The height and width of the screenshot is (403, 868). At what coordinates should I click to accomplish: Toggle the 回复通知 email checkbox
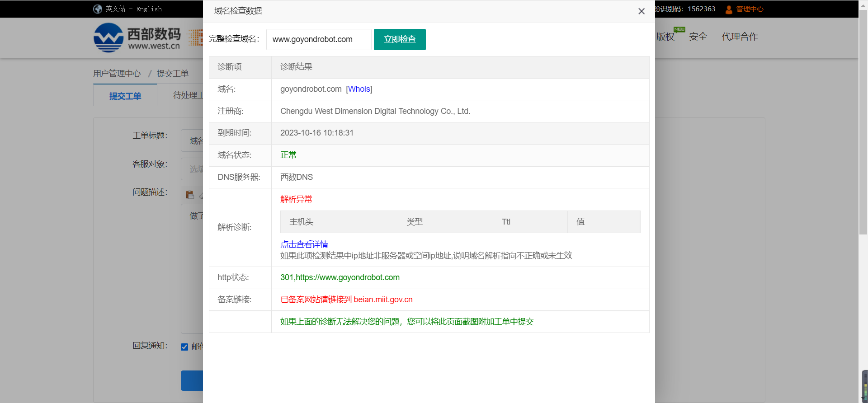click(184, 347)
